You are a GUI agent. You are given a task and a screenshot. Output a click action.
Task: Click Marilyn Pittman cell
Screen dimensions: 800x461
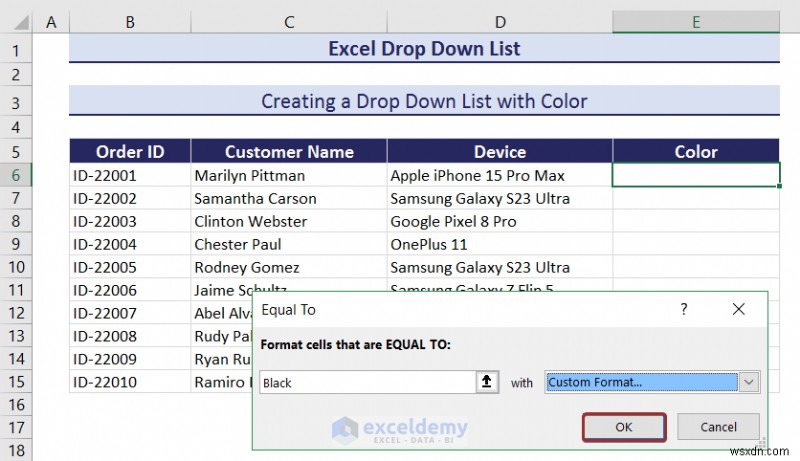pos(289,175)
